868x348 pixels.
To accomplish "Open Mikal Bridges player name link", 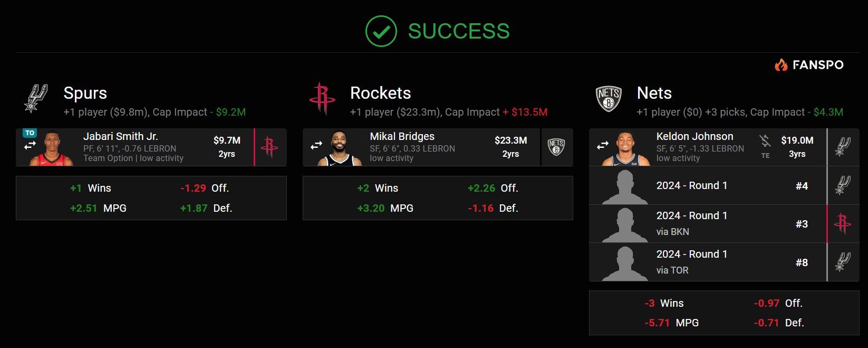I will [x=402, y=136].
